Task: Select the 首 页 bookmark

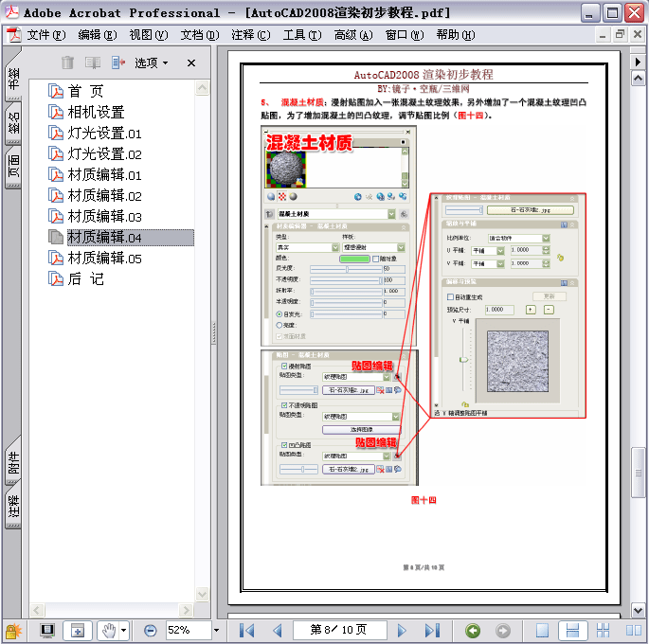Action: tap(85, 91)
